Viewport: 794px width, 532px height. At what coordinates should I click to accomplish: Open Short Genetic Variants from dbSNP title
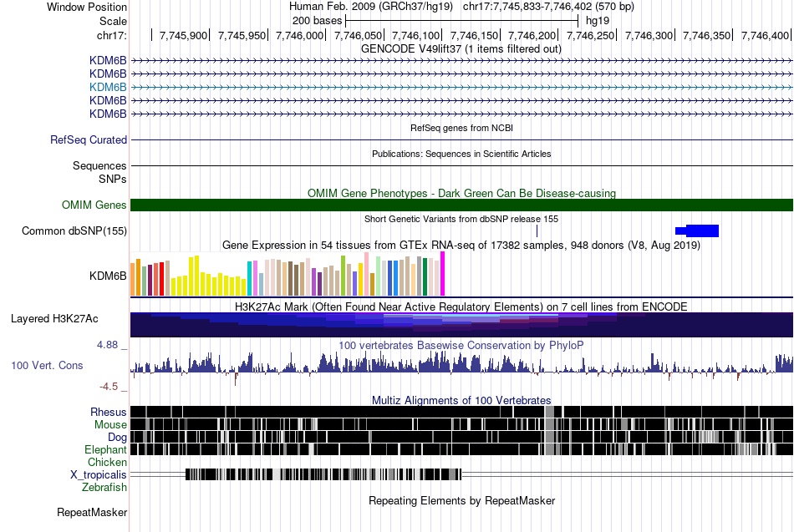461,219
